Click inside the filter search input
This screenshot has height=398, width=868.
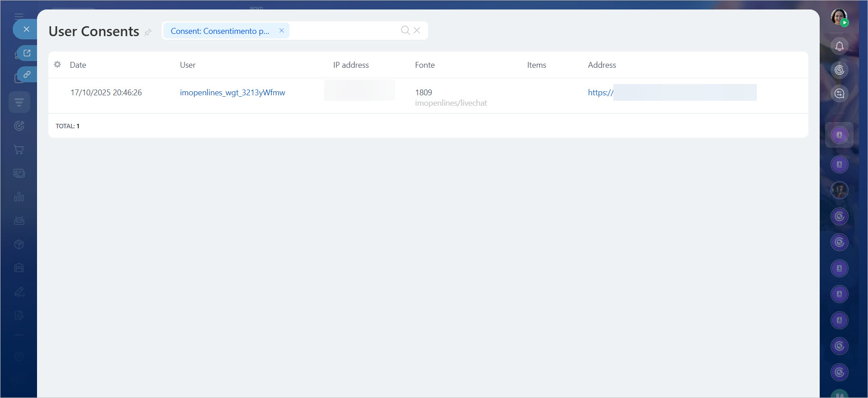(x=343, y=31)
